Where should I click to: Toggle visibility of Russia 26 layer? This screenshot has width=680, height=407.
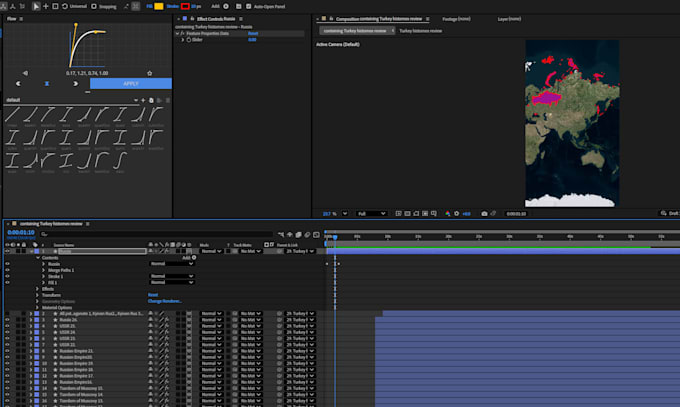(7, 320)
